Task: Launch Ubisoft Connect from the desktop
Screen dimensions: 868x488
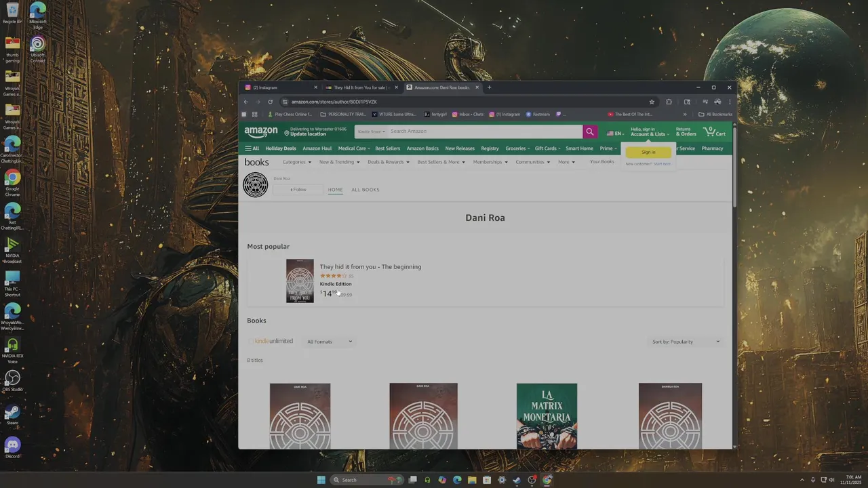Action: coord(38,49)
